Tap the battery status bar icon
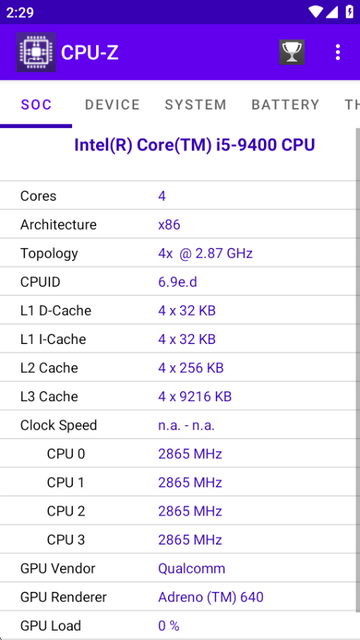This screenshot has height=640, width=360. (349, 11)
